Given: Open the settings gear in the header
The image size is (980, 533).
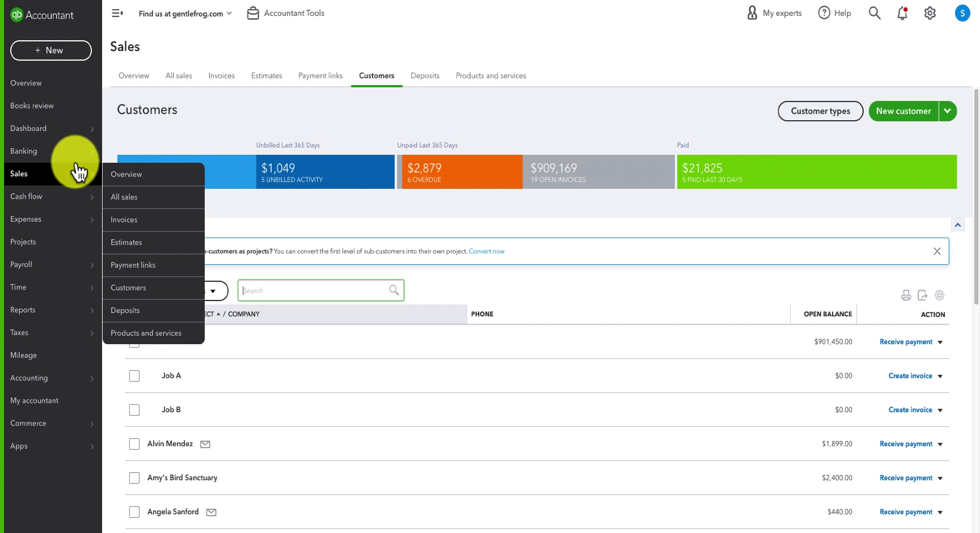Looking at the screenshot, I should (x=930, y=13).
